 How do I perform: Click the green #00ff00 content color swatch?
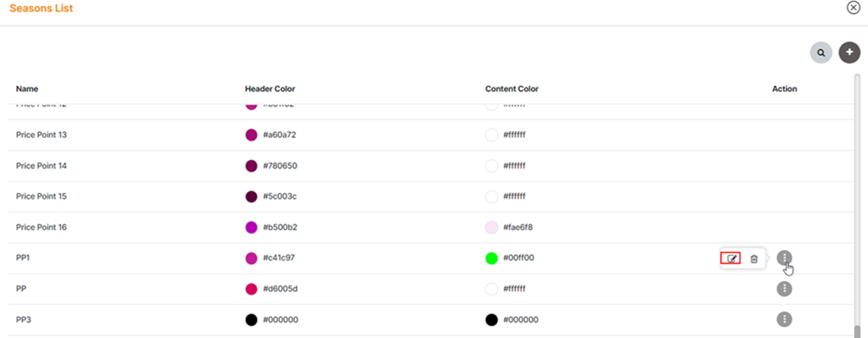pos(492,258)
